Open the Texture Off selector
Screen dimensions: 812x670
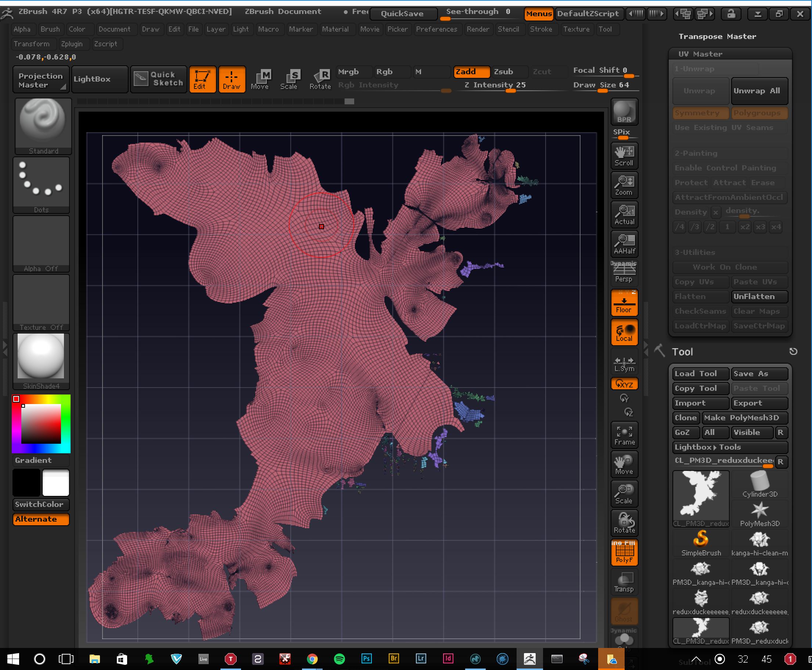click(x=41, y=303)
